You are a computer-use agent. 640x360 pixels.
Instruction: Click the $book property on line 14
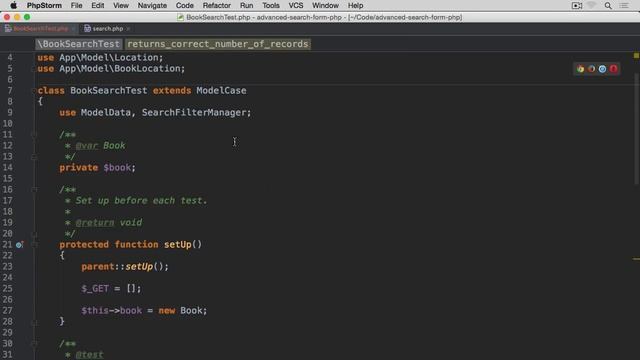click(117, 168)
